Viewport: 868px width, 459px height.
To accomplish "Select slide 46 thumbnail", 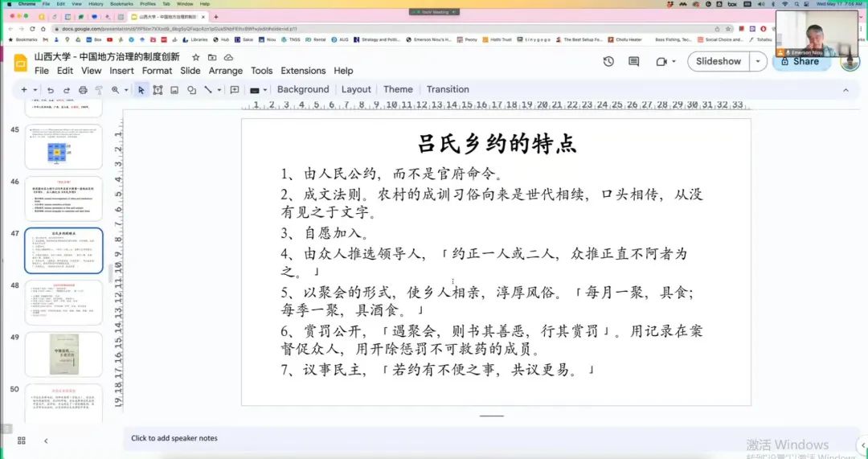I will 63,199.
